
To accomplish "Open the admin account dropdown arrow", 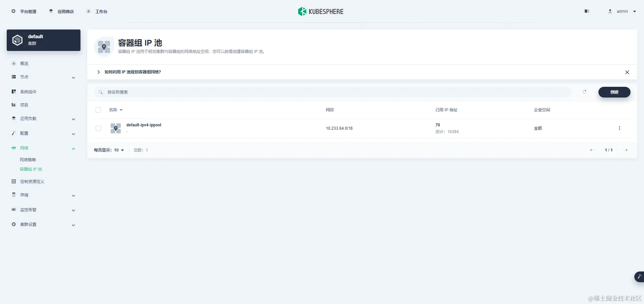I will [635, 11].
